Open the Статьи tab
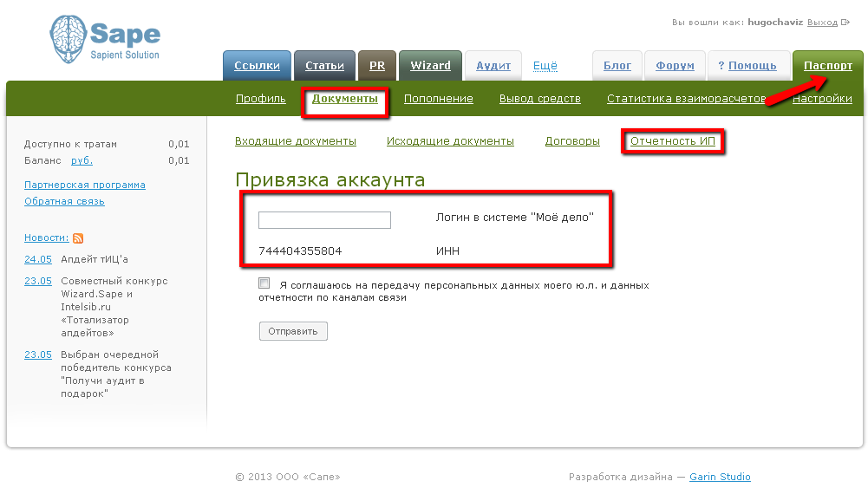868x488 pixels. pyautogui.click(x=324, y=66)
